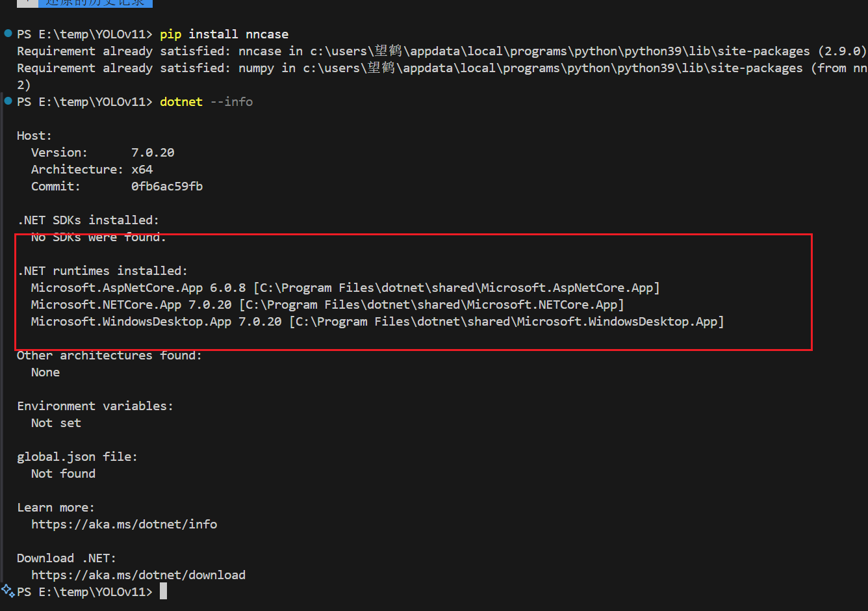Click the blue command marker beside pip install

pos(8,33)
